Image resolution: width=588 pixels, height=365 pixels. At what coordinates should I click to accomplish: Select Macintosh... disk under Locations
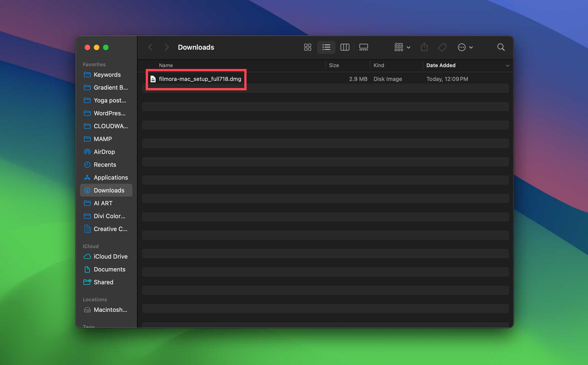[x=106, y=309]
